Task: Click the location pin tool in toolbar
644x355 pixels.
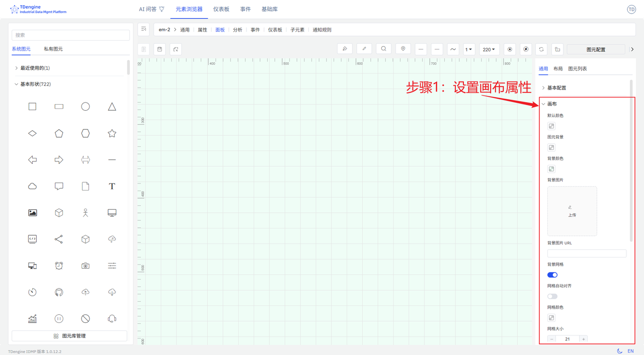Action: click(403, 49)
